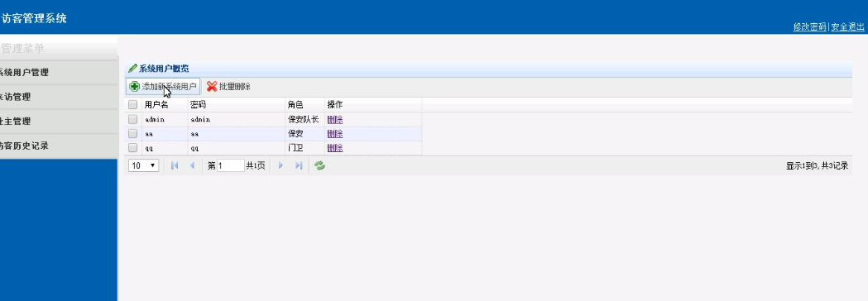The width and height of the screenshot is (868, 301).
Task: Check the box for the qq row
Action: coord(133,148)
